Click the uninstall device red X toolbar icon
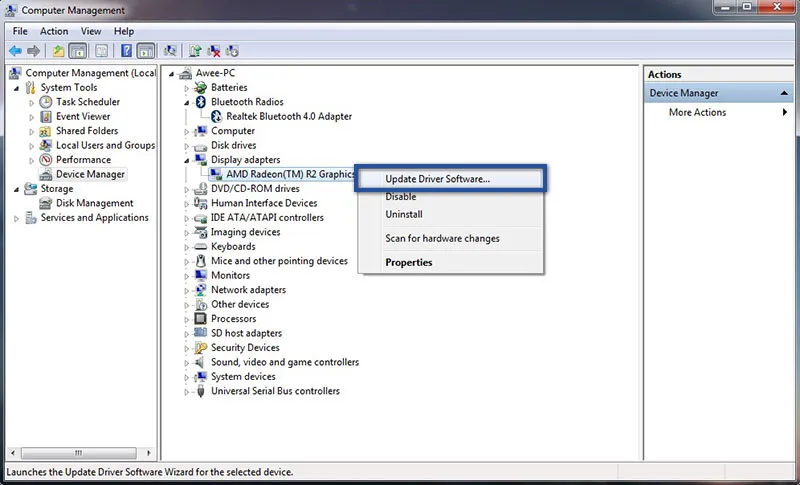The height and width of the screenshot is (485, 800). click(x=214, y=51)
